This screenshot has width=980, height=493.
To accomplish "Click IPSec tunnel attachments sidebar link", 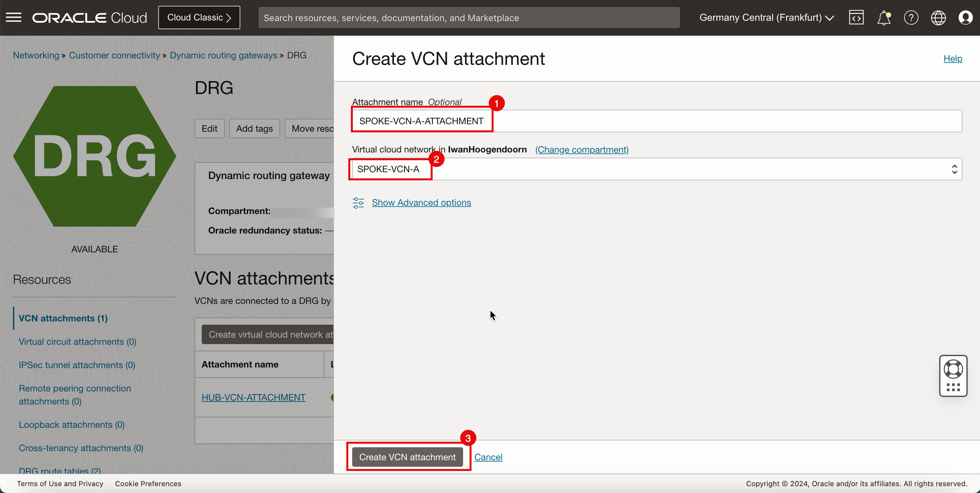I will pos(77,365).
